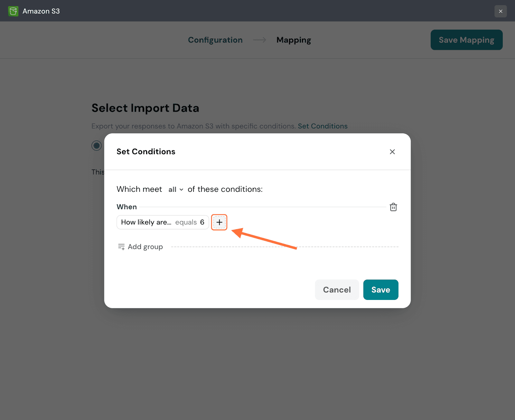Select the radio button under Select Import Data
Screen dimensions: 515x420
[97, 145]
